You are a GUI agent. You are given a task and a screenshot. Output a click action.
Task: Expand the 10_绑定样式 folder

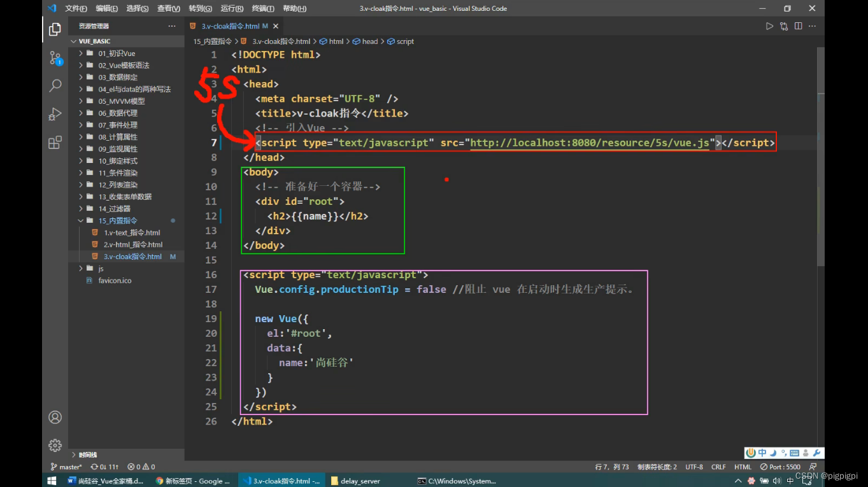pyautogui.click(x=126, y=161)
